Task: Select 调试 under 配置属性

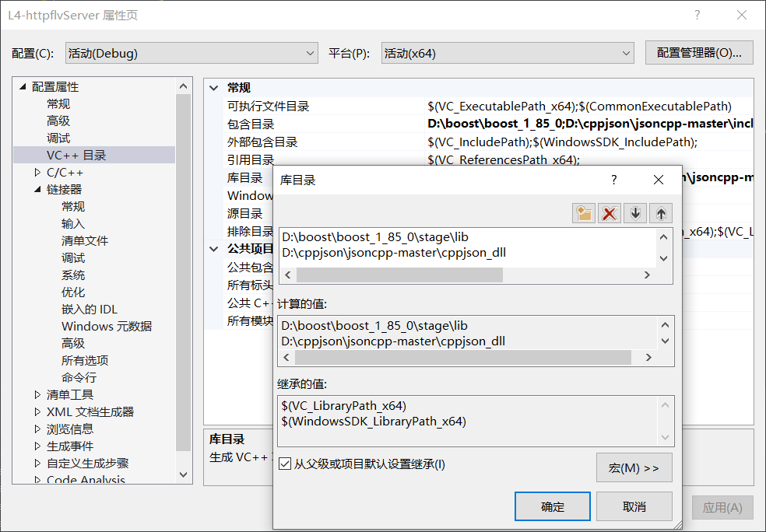Action: (58, 138)
